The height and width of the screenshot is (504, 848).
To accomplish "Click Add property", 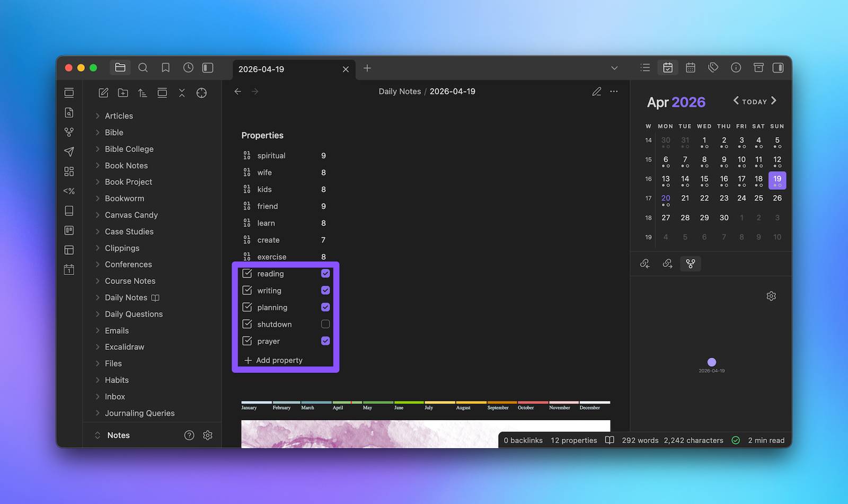I will 279,360.
